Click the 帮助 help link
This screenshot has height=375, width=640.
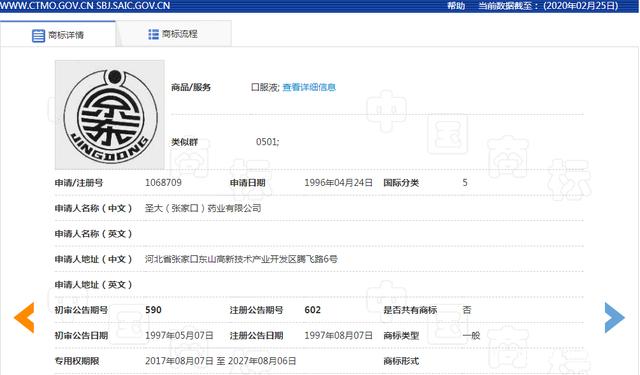[x=456, y=6]
